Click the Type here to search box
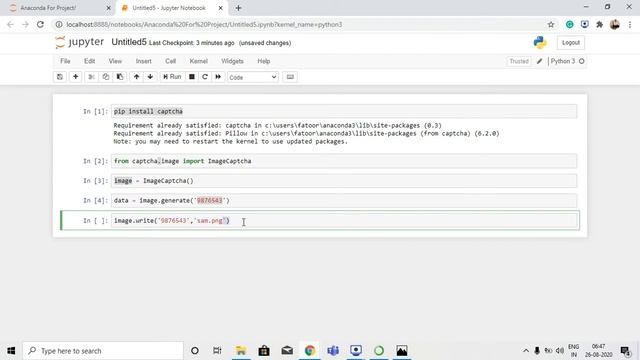The image size is (640, 360). click(x=103, y=351)
